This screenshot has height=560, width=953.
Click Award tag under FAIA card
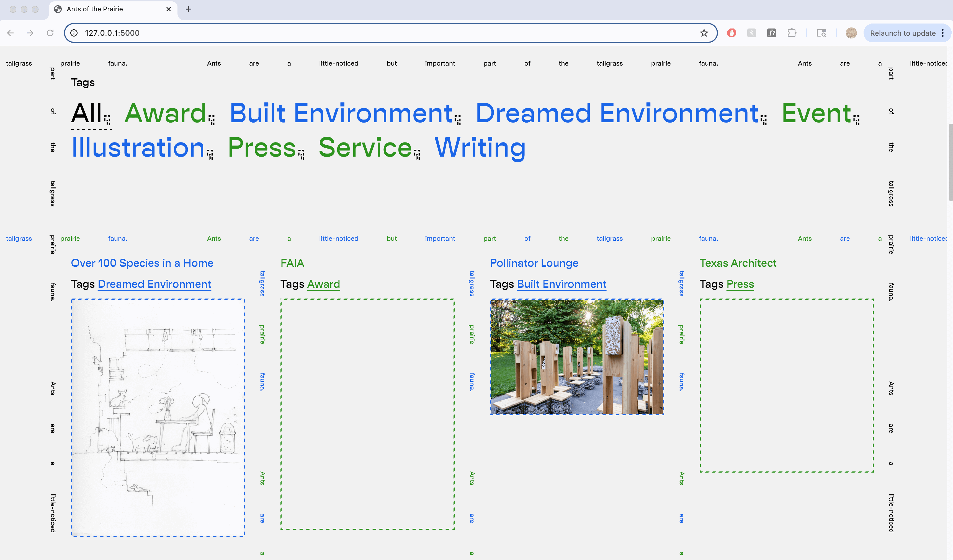pos(324,284)
